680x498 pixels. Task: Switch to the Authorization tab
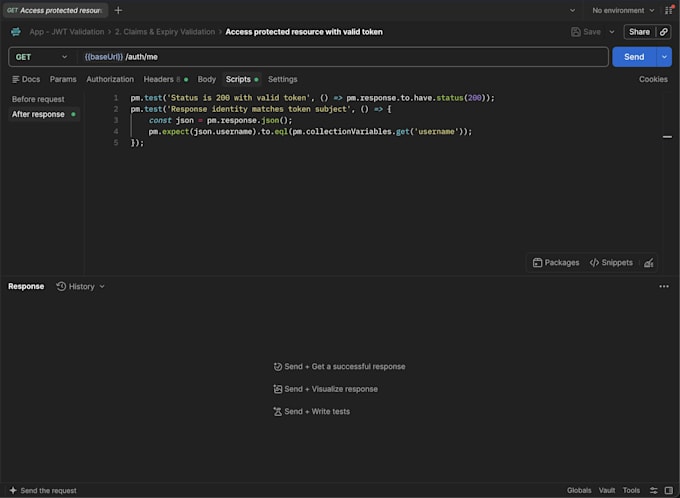[110, 79]
